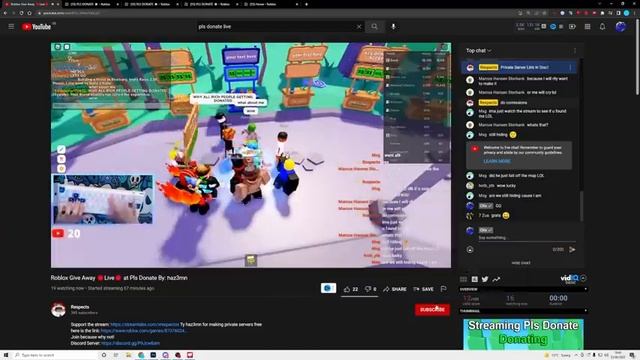Open the YouTube hamburger guide menu

[x=11, y=27]
